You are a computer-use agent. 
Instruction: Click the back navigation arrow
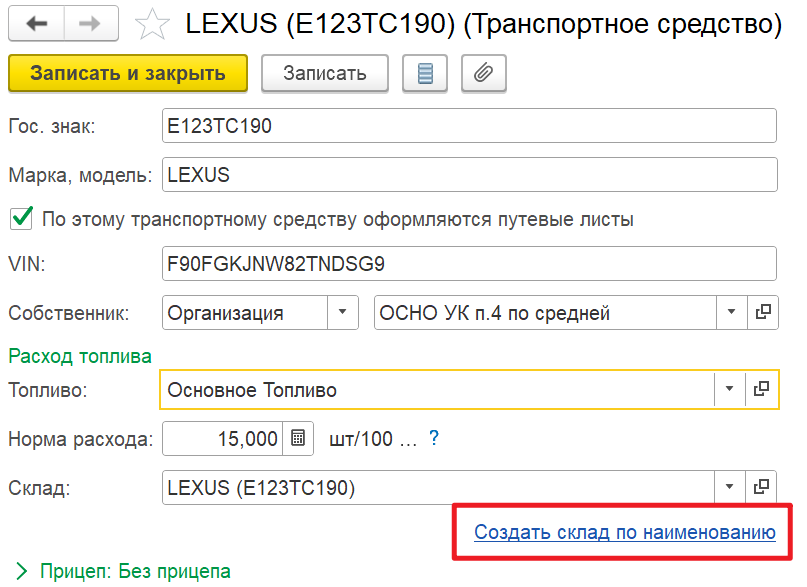pyautogui.click(x=37, y=24)
